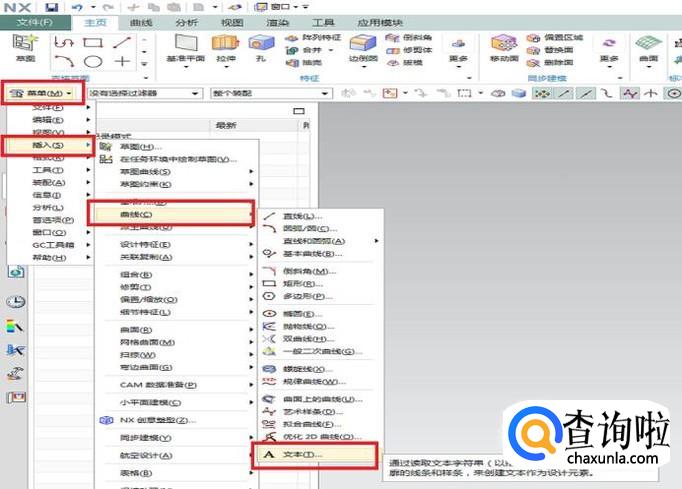The height and width of the screenshot is (489, 682).
Task: Click Delete Face (删除面) in ribbon
Action: tap(551, 63)
